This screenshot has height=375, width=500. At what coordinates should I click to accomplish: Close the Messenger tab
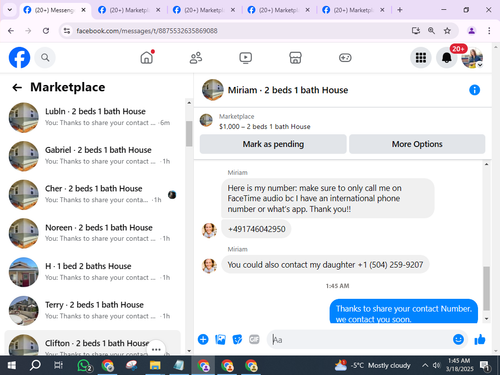[x=84, y=10]
